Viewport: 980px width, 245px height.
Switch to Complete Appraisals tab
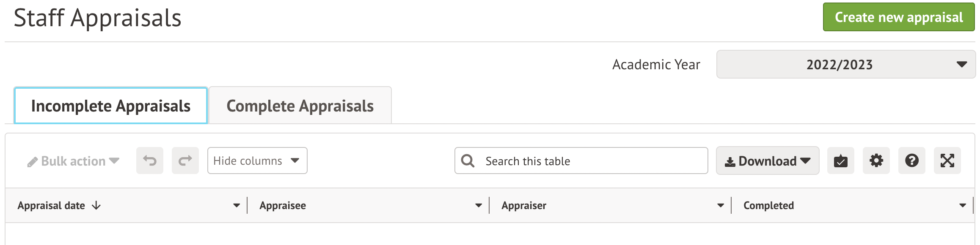pyautogui.click(x=300, y=106)
